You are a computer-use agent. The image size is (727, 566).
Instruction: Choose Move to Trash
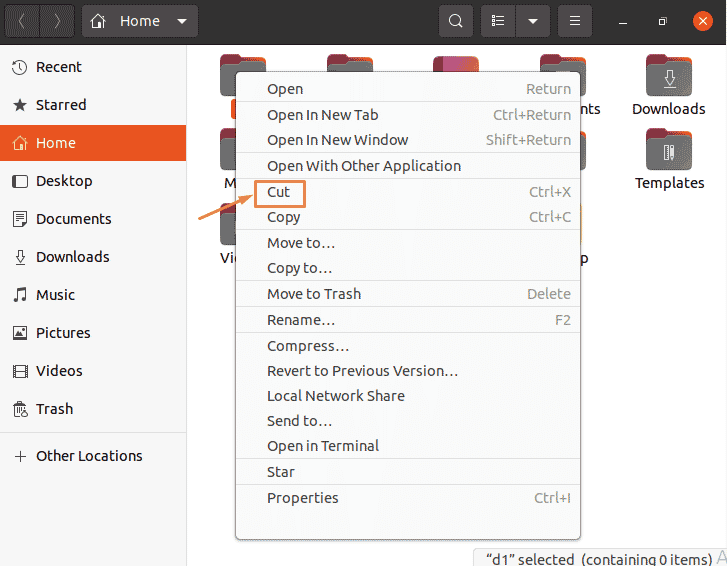pos(408,294)
